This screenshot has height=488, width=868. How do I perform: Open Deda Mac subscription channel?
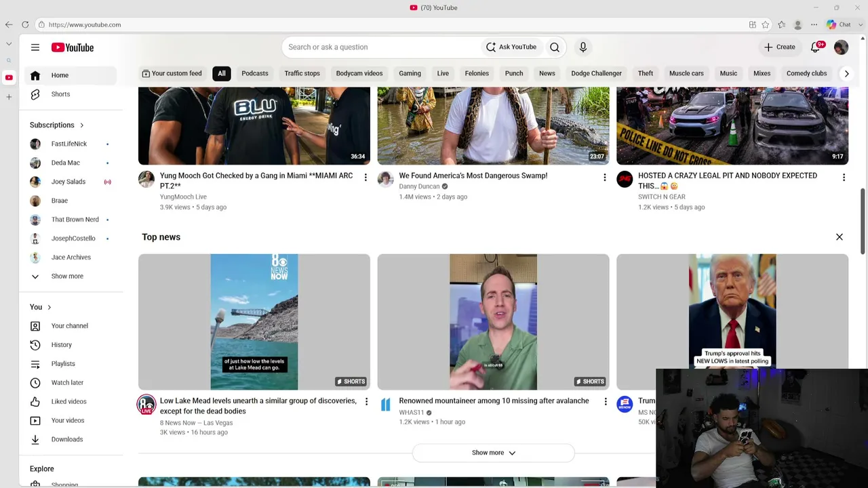point(71,163)
